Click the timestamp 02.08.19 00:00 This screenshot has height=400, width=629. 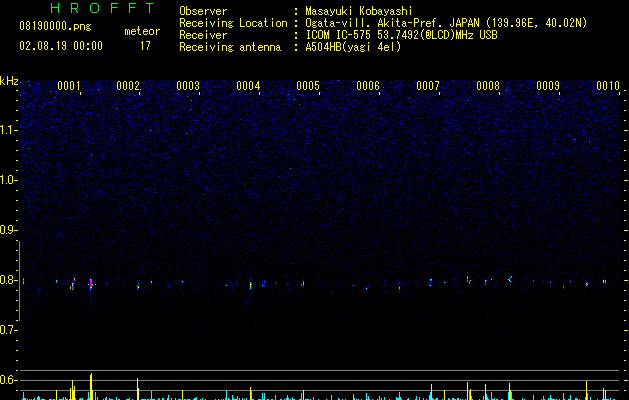(61, 46)
